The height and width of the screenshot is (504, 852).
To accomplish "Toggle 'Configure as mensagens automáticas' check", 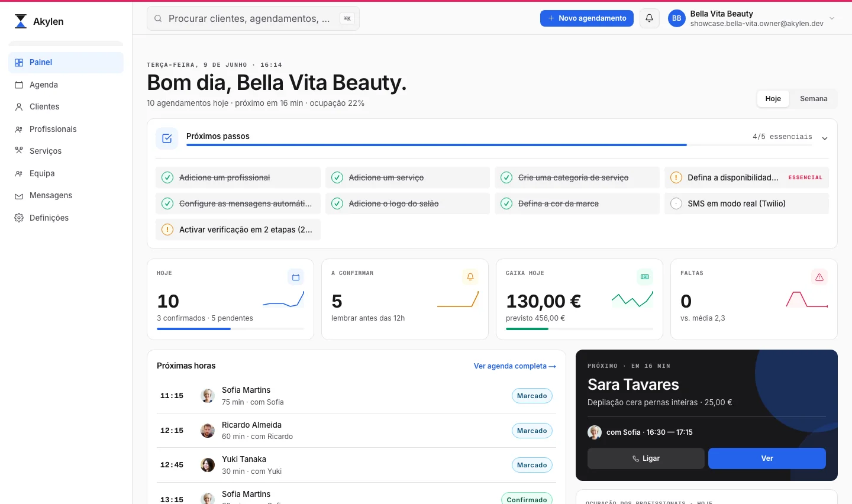I will click(167, 203).
